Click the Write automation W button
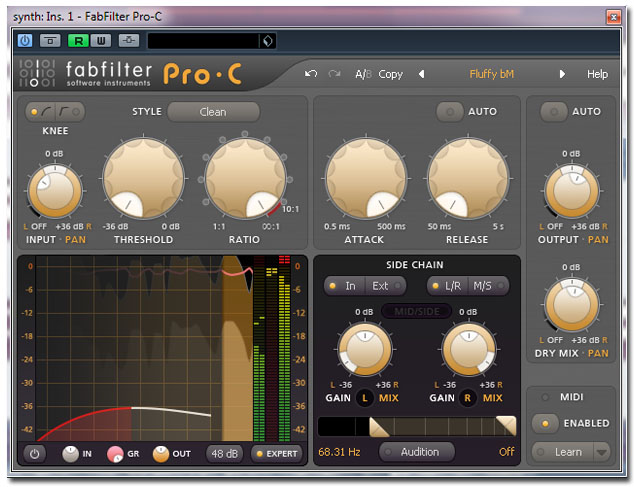The height and width of the screenshot is (487, 634). (101, 40)
